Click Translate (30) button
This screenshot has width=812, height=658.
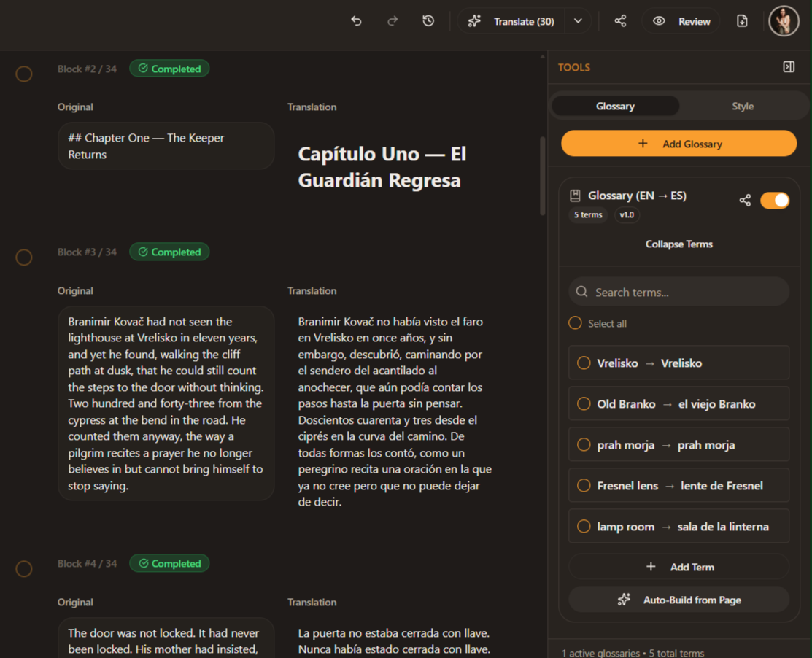coord(511,21)
